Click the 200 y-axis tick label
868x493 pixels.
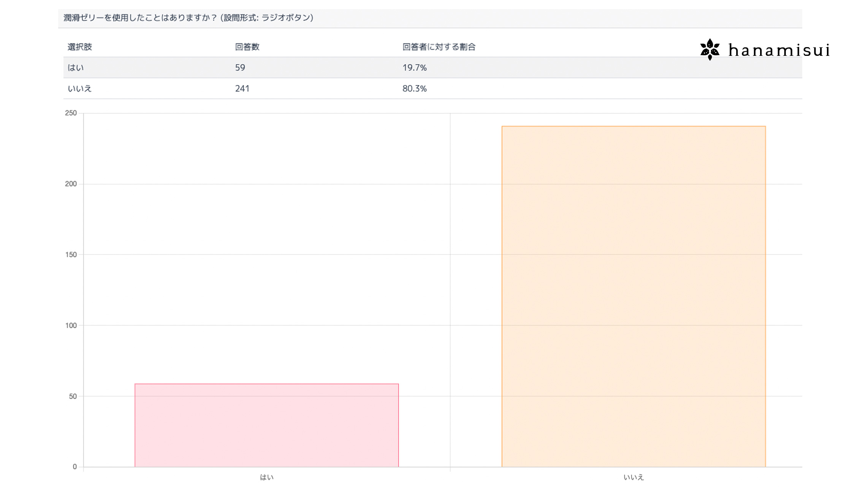click(x=71, y=184)
